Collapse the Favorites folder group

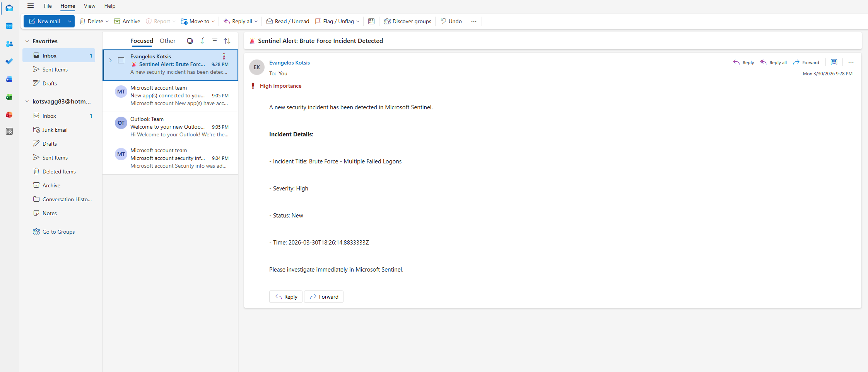point(27,41)
